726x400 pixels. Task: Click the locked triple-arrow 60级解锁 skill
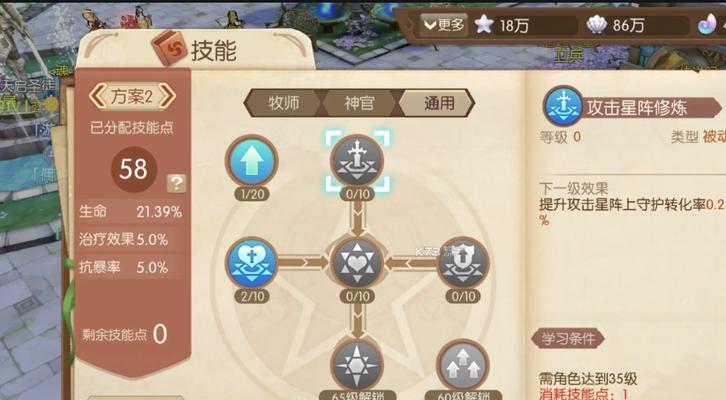[x=463, y=365]
